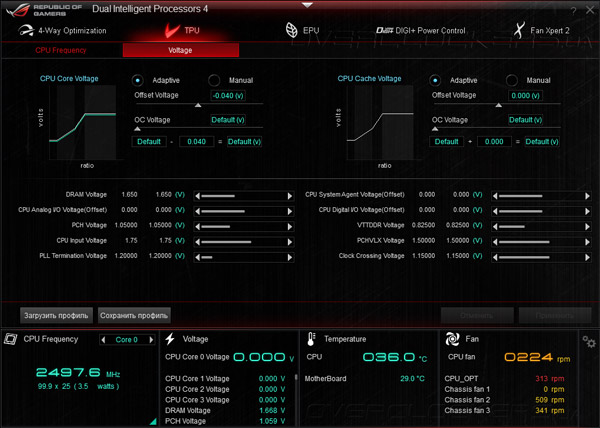Decrease CPU Digital I/O Voltage with left arrow
The height and width of the screenshot is (428, 600).
(495, 212)
